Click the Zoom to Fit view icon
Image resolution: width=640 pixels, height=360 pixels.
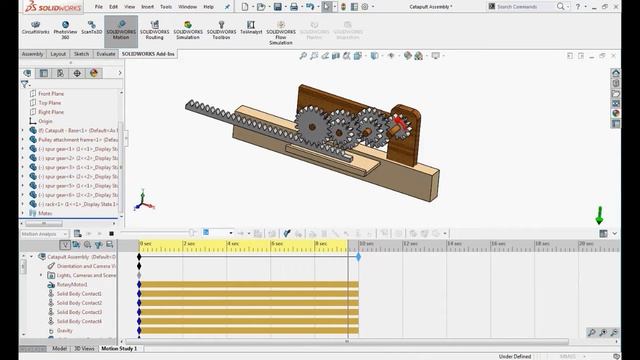click(x=303, y=56)
